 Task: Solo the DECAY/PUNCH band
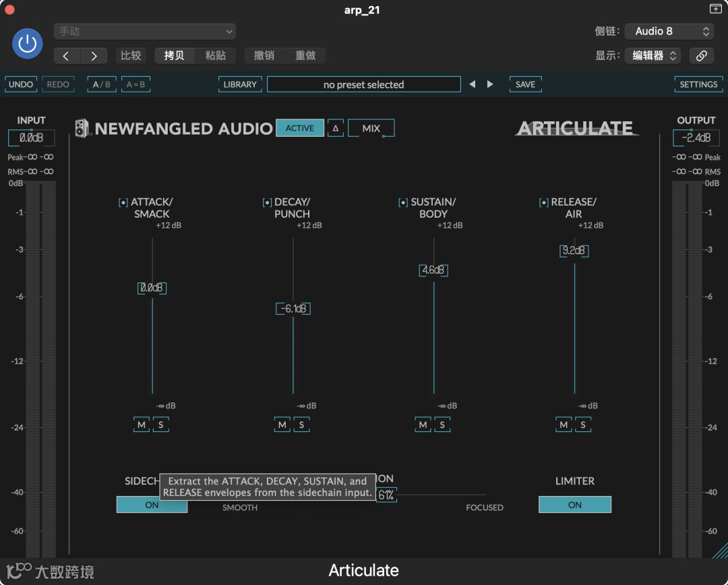coord(302,425)
